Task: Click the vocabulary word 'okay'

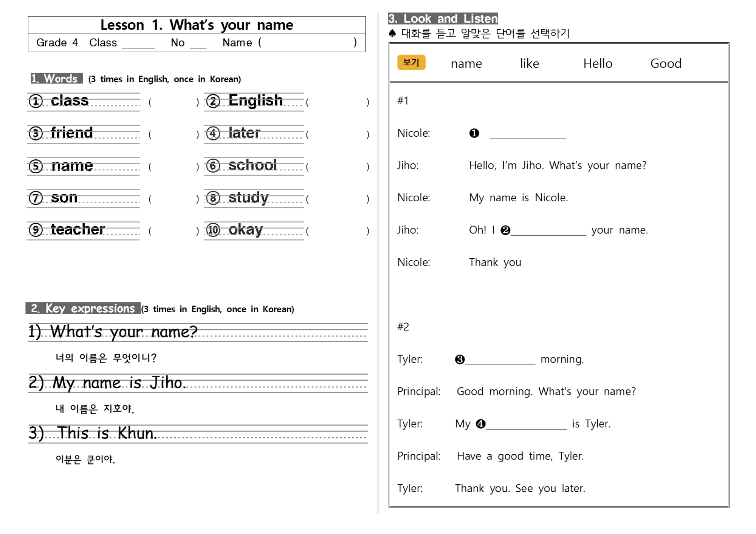Action: click(246, 230)
